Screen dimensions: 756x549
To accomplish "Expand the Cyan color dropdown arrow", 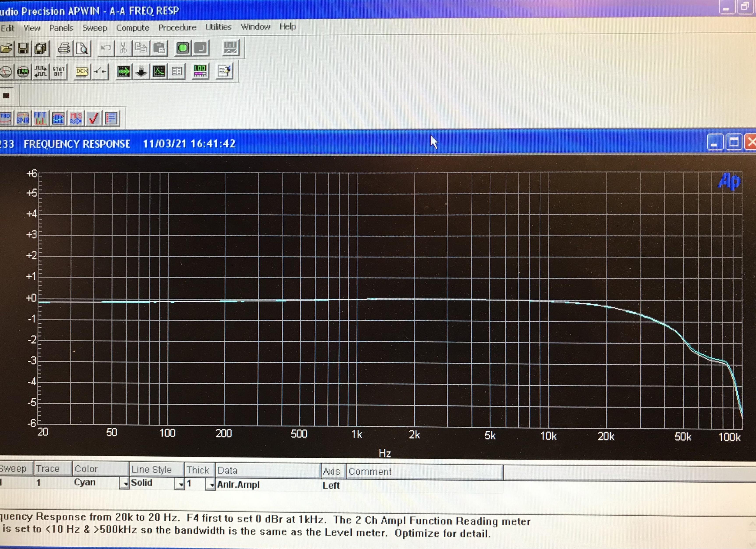I will [x=124, y=483].
